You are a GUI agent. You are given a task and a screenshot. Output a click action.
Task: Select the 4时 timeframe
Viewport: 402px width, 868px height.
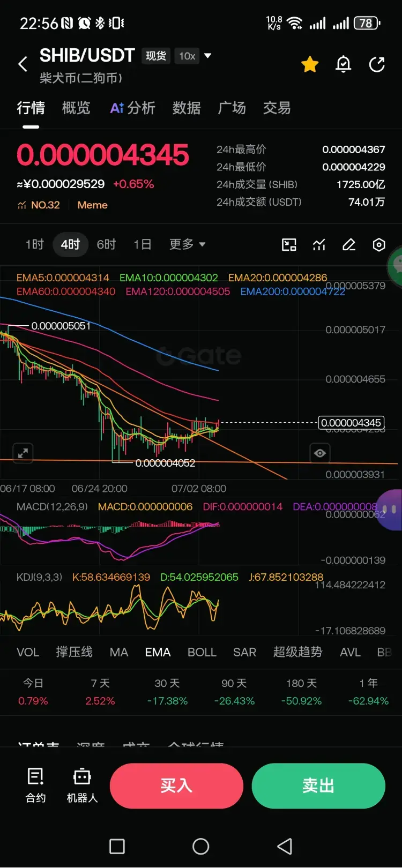point(70,244)
